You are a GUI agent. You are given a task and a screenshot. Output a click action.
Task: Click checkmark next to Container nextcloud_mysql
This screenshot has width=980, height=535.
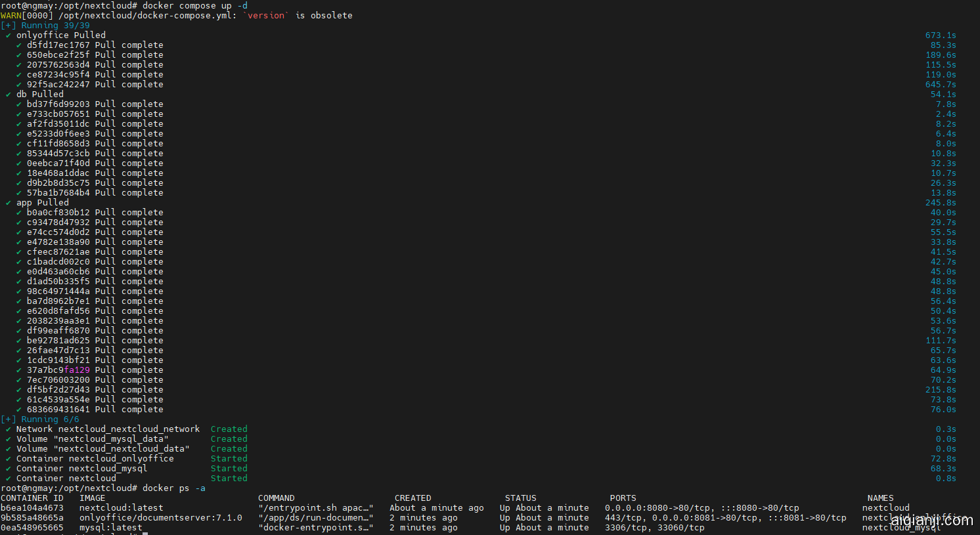(x=8, y=469)
